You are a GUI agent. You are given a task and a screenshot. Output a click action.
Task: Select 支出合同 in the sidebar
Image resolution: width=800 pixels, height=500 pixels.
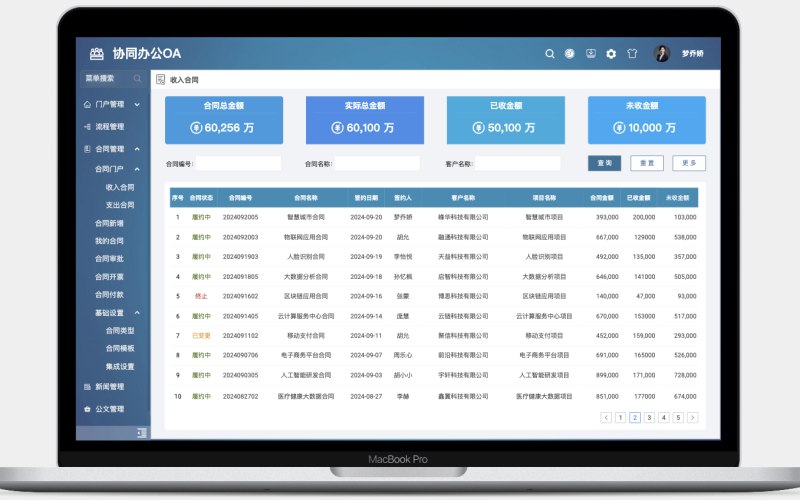pyautogui.click(x=120, y=205)
